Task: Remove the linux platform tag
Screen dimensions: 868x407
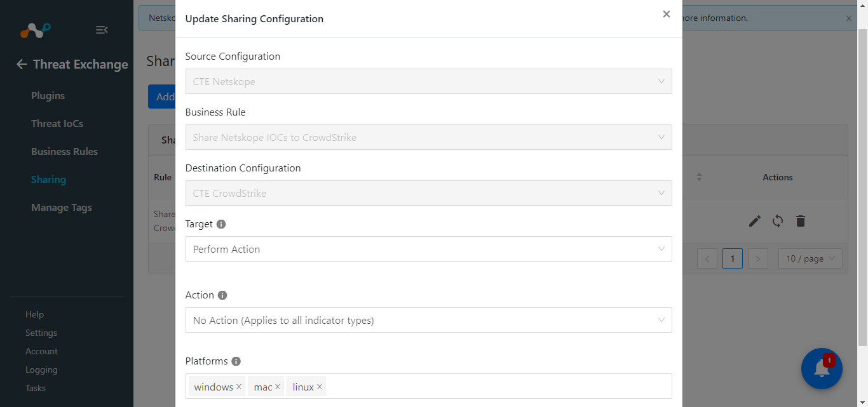Action: tap(320, 387)
